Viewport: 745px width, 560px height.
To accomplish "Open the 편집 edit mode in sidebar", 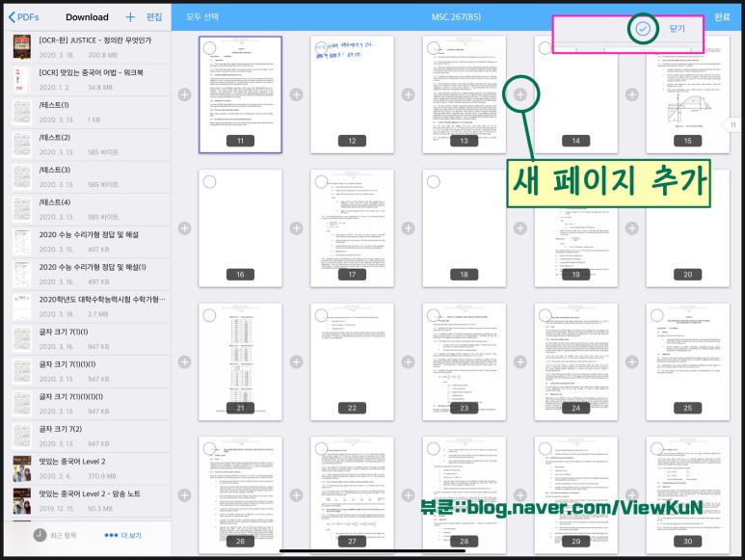I will (154, 17).
